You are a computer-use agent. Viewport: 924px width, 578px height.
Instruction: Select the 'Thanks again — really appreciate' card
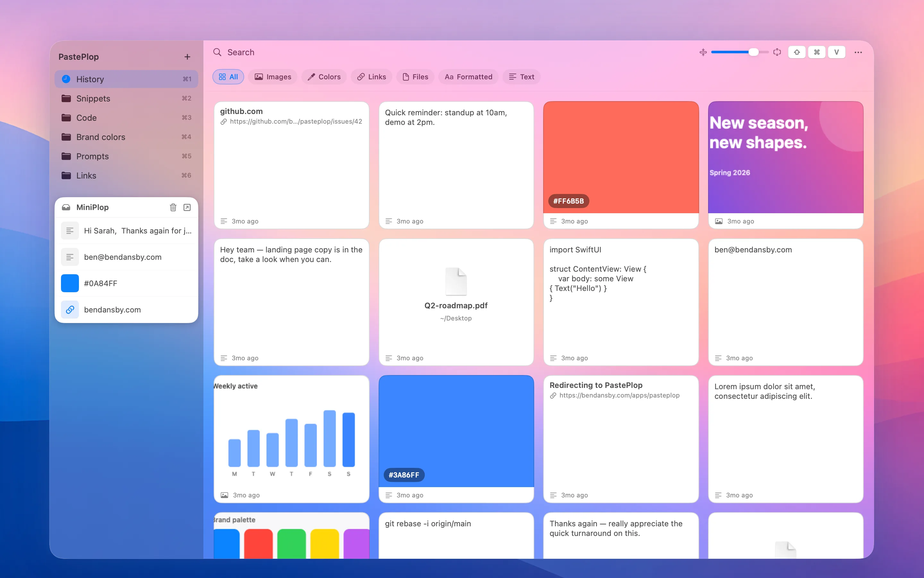[x=621, y=536]
